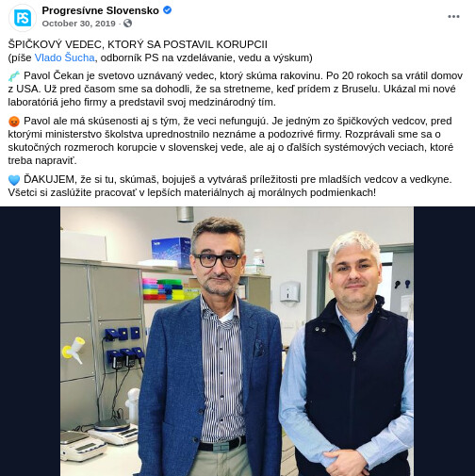475x476 pixels.
Task: Click the paragraph mentioning ministerstvo školstva
Action: (x=231, y=140)
